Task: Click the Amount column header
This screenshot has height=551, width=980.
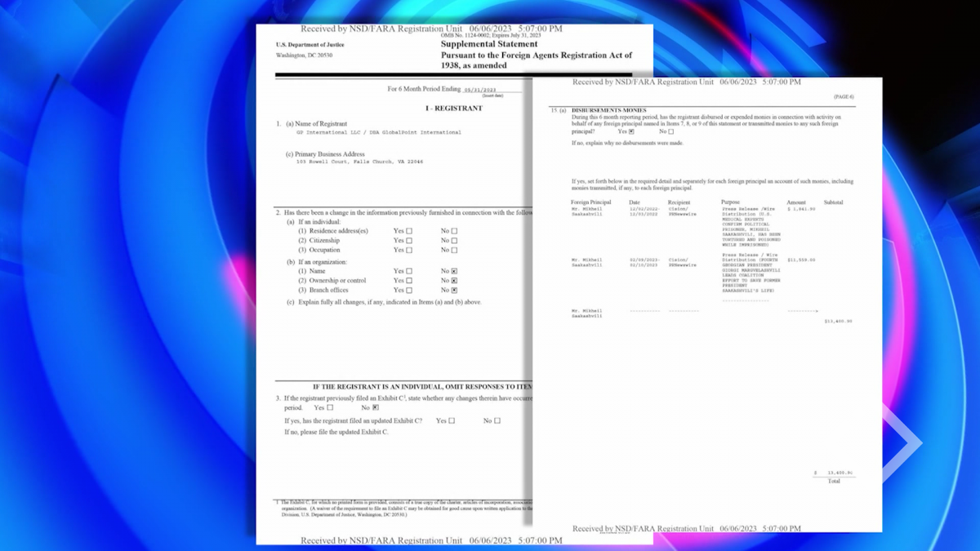Action: click(x=796, y=202)
